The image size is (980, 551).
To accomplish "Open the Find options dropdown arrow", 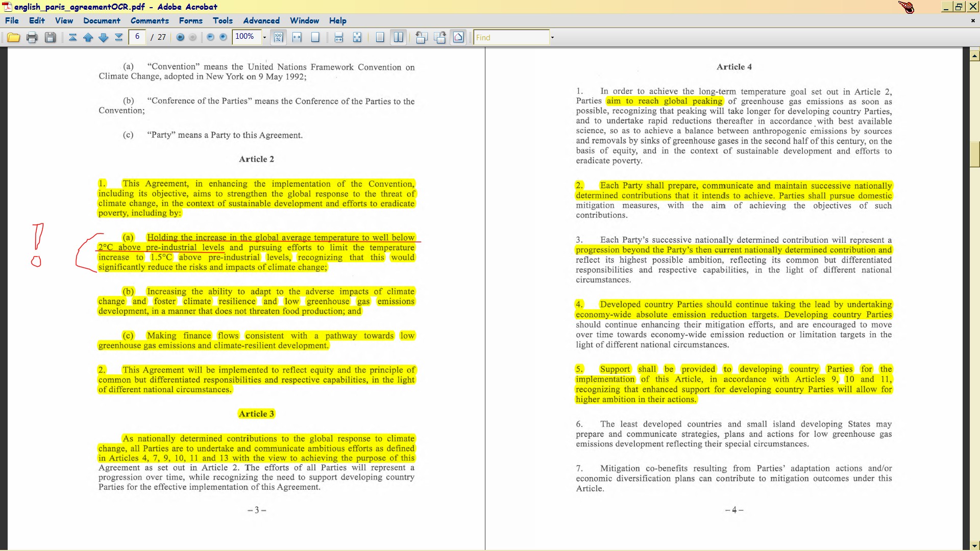I will [552, 37].
